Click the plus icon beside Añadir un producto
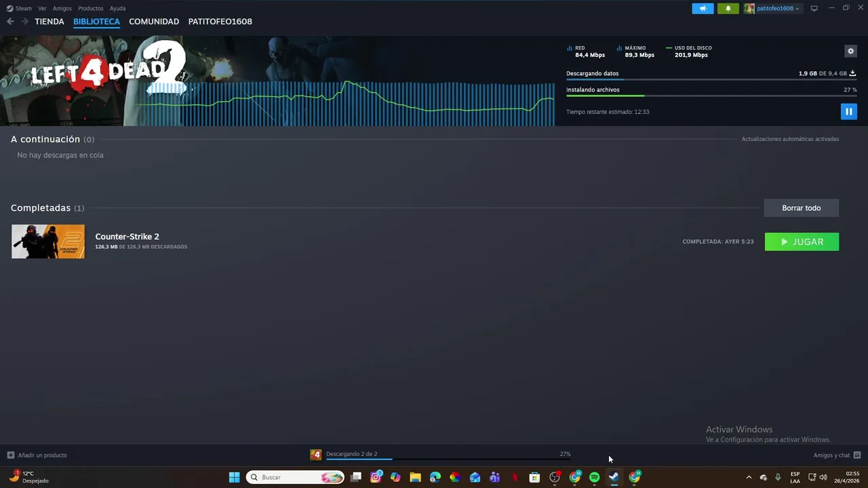868x488 pixels. pos(10,455)
